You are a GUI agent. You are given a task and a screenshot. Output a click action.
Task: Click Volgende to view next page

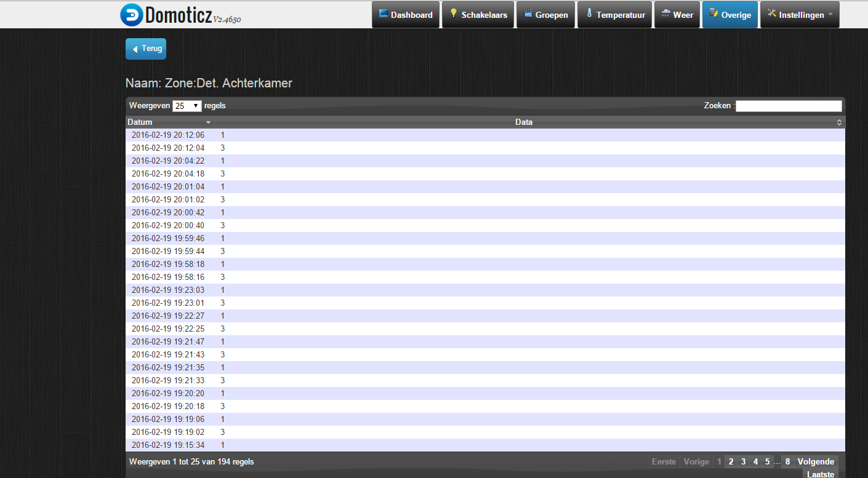[816, 461]
